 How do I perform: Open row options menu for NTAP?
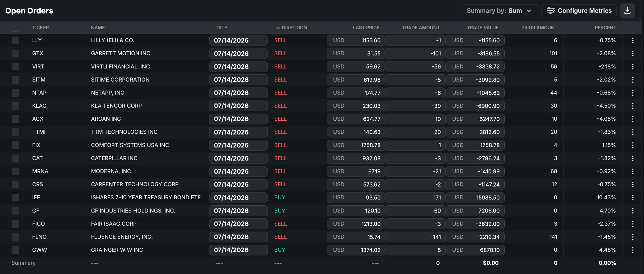633,93
